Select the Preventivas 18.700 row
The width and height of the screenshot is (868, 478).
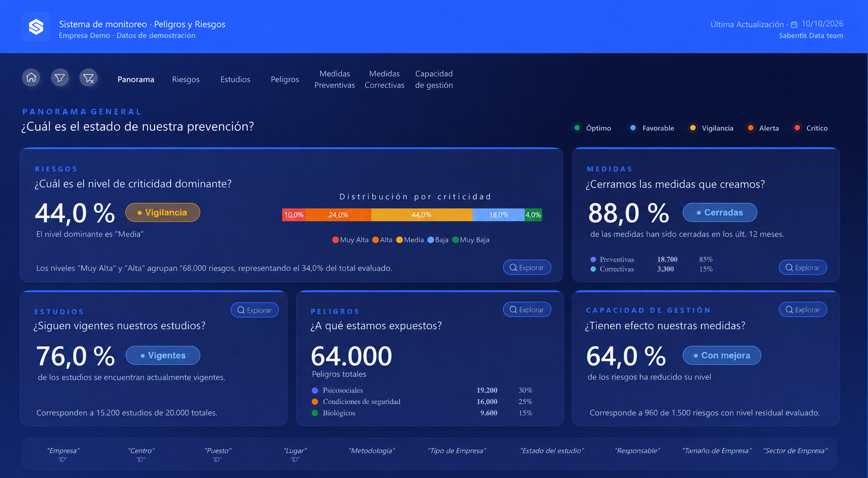(652, 259)
